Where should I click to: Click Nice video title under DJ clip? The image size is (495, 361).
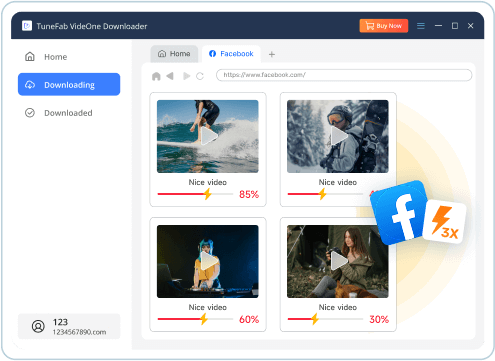[208, 307]
